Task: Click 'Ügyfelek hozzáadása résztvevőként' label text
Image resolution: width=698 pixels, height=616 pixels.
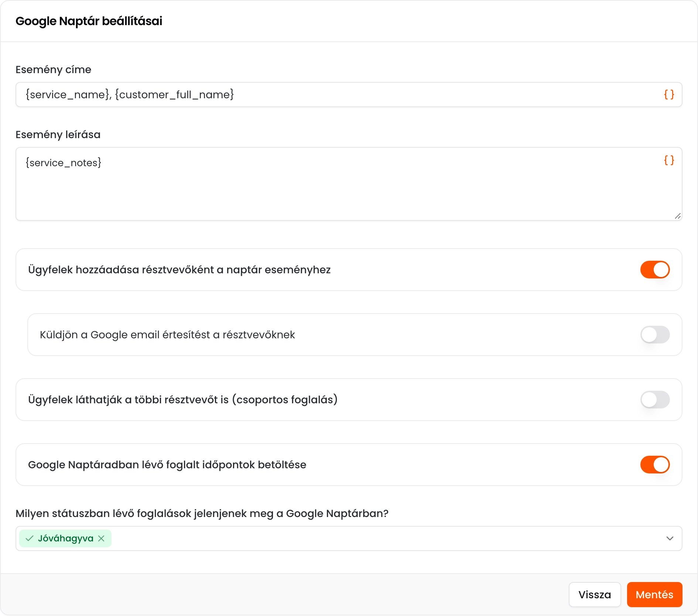Action: (x=179, y=270)
